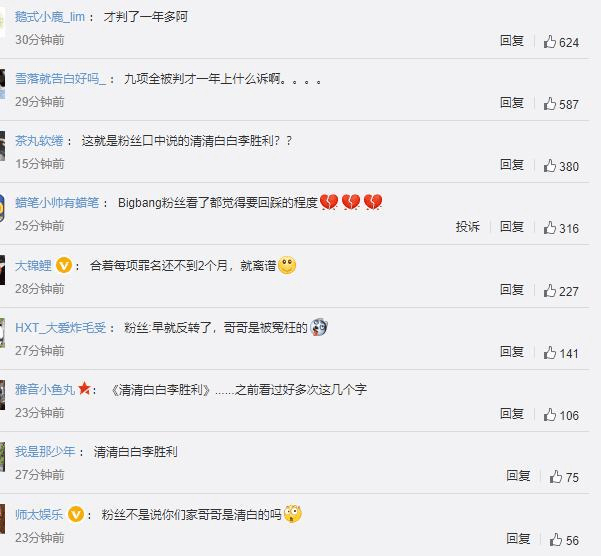The width and height of the screenshot is (601, 556).
Task: Give thumbs-up to the Bigbang粉丝 comment
Action: (561, 228)
